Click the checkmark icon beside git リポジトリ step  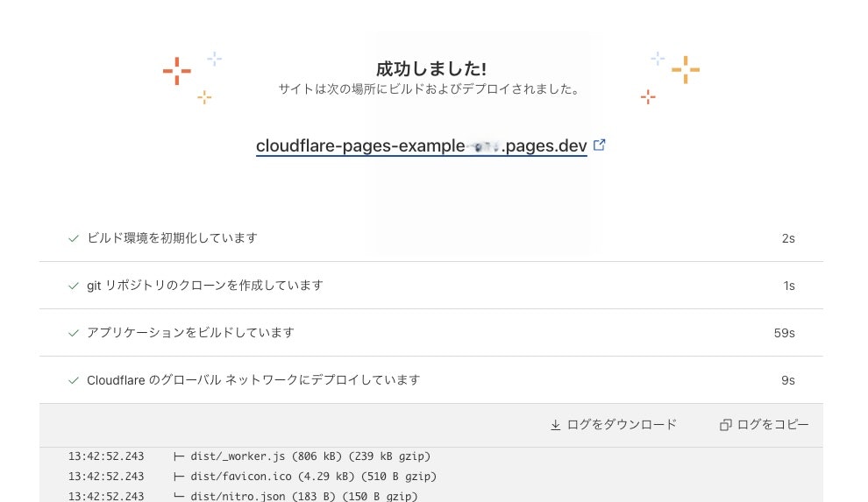pyautogui.click(x=73, y=286)
